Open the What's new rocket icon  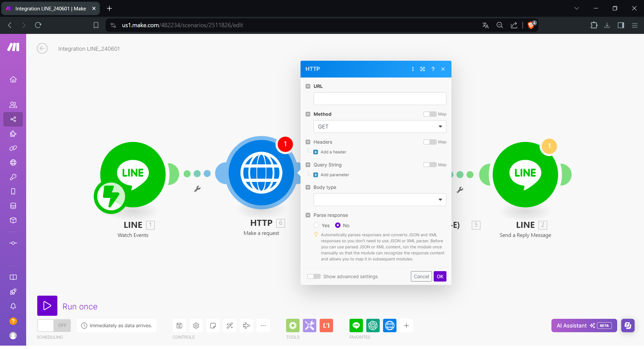coord(13,292)
